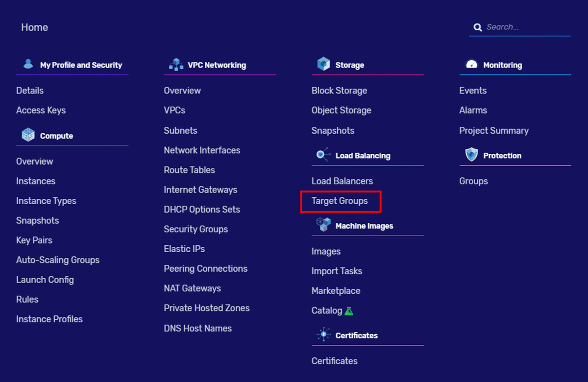Click the Compute heading text

click(x=56, y=136)
